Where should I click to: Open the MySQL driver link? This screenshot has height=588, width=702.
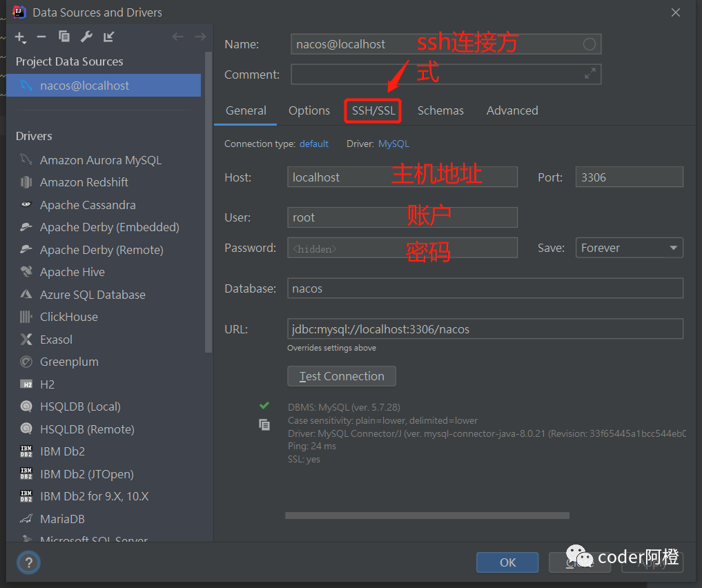[x=393, y=144]
